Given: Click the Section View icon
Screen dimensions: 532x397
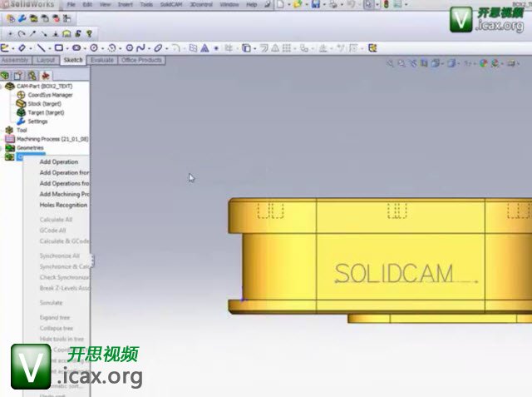Looking at the screenshot, I should click(x=424, y=63).
